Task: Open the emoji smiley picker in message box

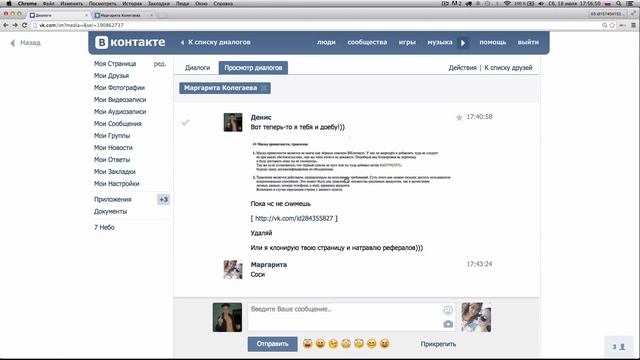Action: tap(448, 310)
